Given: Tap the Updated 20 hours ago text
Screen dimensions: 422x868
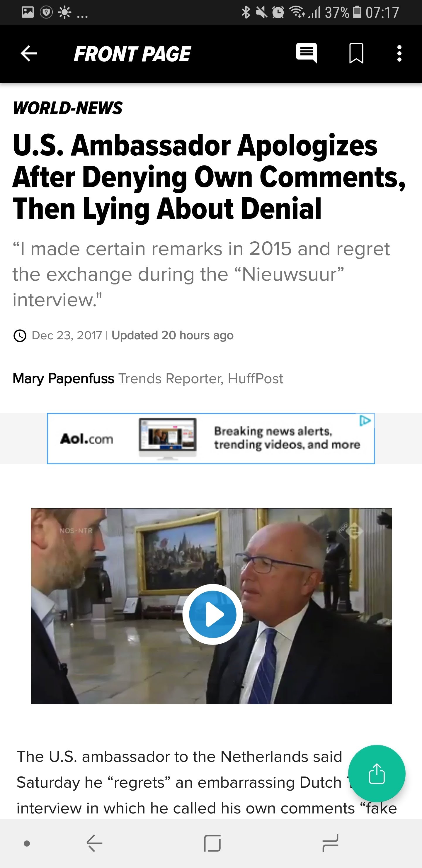Looking at the screenshot, I should pos(172,335).
